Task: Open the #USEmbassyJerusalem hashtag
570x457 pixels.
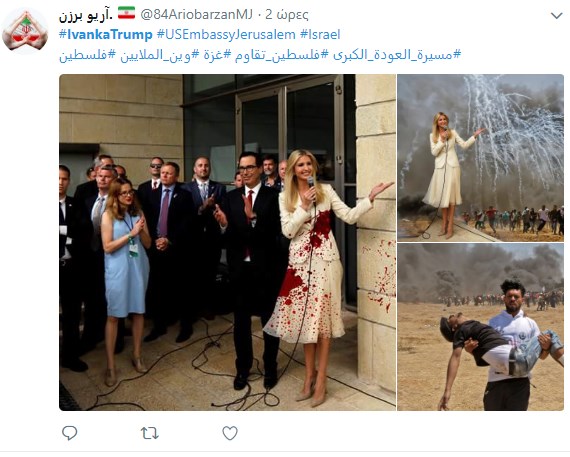Action: [226, 35]
